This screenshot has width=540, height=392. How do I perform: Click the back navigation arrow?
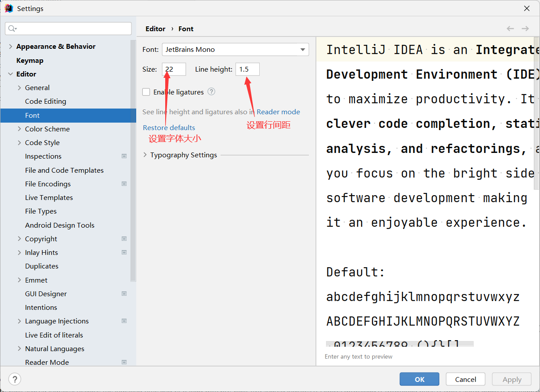coord(510,29)
